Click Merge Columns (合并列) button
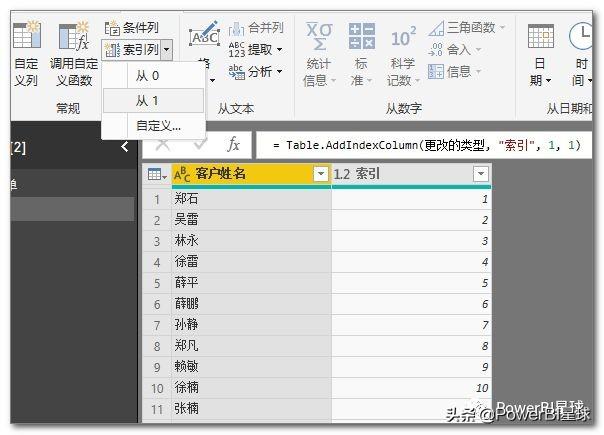Viewport: 604px width, 435px height. pyautogui.click(x=256, y=28)
